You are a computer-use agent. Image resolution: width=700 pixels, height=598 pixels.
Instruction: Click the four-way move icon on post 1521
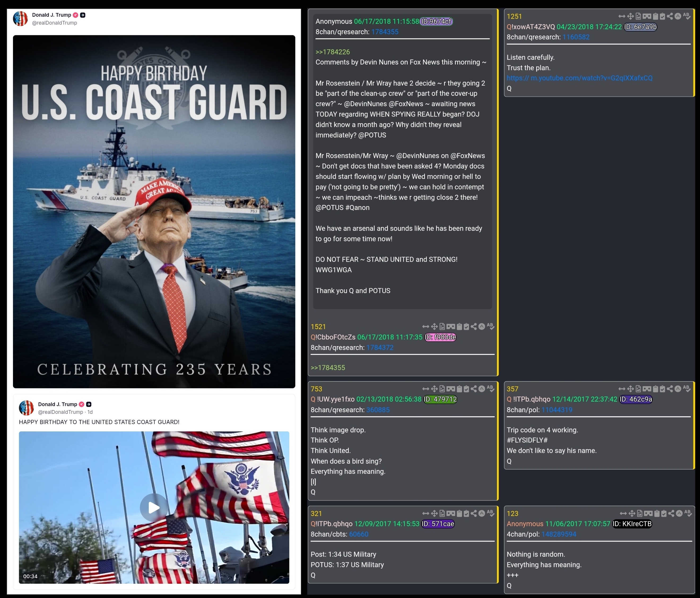(434, 326)
